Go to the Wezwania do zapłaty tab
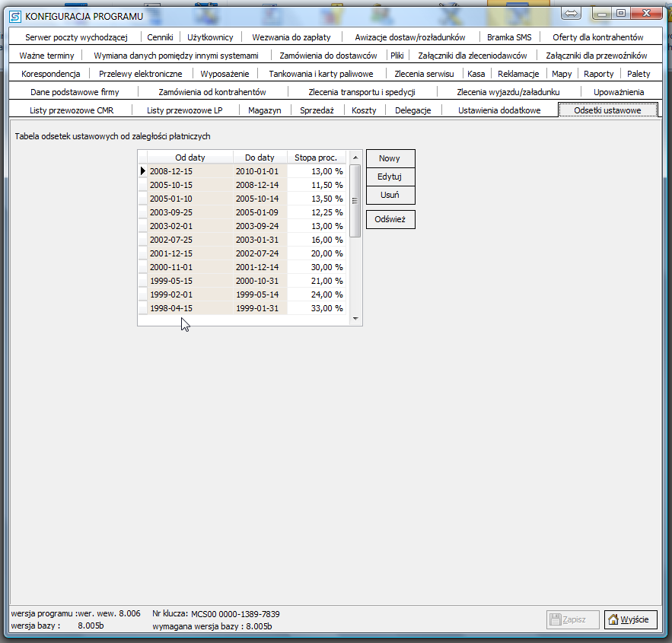 pyautogui.click(x=291, y=37)
